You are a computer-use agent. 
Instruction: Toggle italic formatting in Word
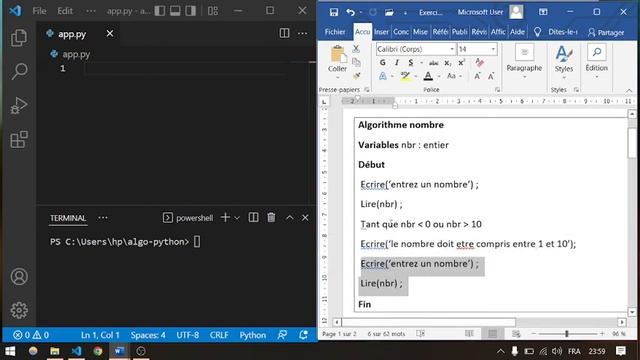[x=396, y=62]
